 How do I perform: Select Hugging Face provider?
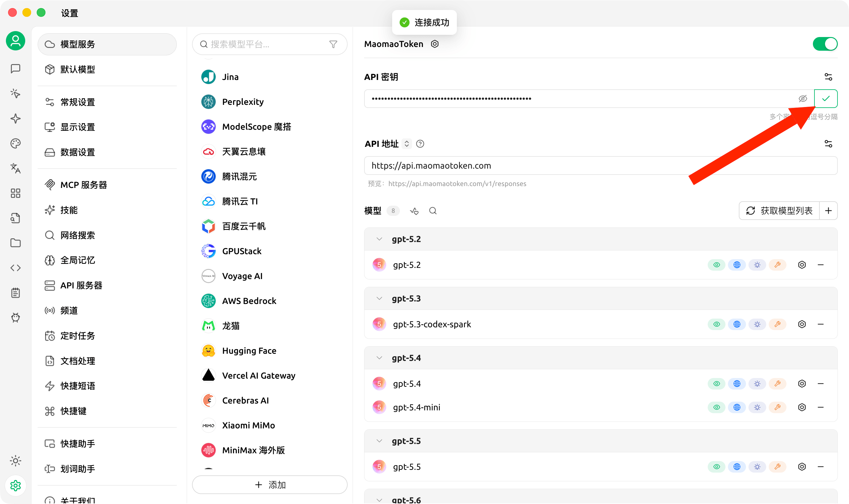tap(270, 351)
